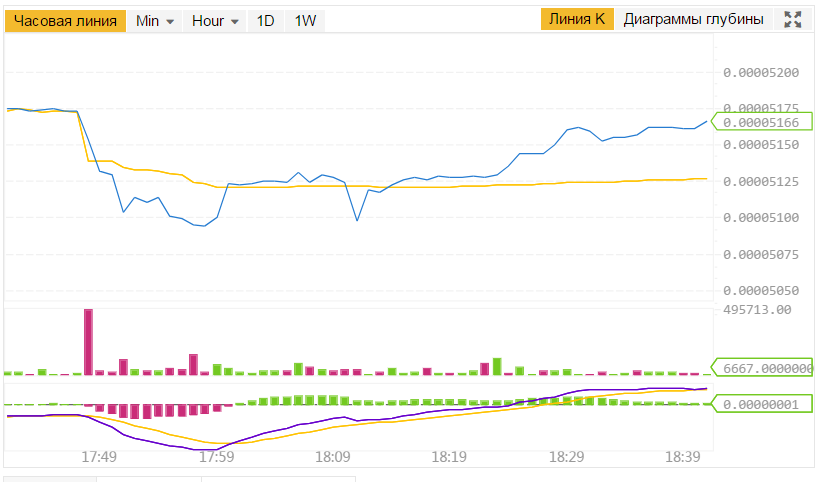Select the Часовая линия view
The image size is (819, 482).
[x=66, y=21]
